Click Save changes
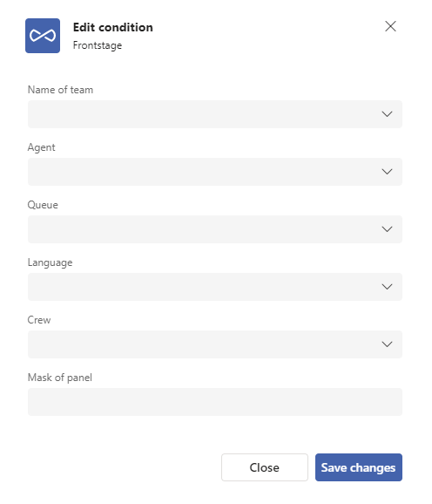432x504 pixels. [359, 467]
